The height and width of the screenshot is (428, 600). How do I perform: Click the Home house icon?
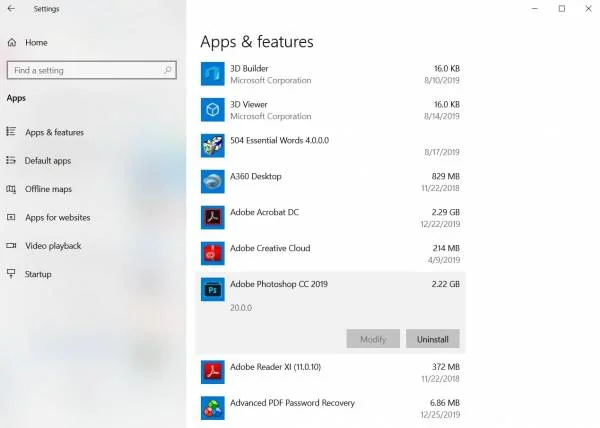(12, 42)
